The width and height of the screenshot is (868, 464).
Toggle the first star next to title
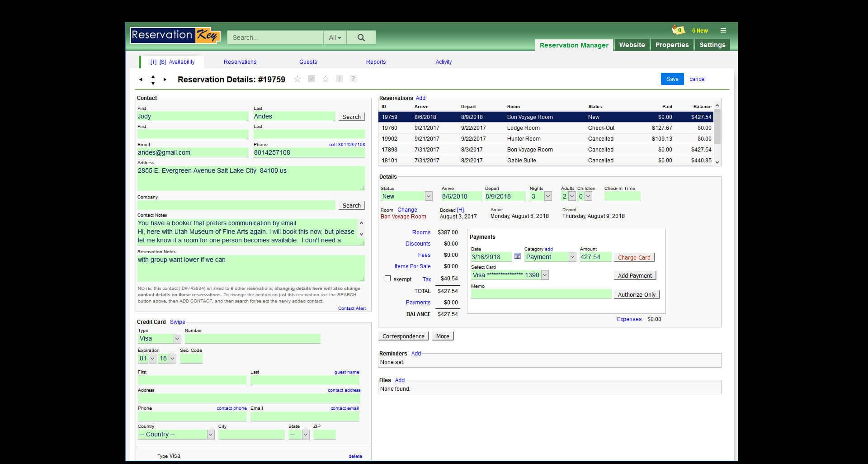(x=297, y=79)
